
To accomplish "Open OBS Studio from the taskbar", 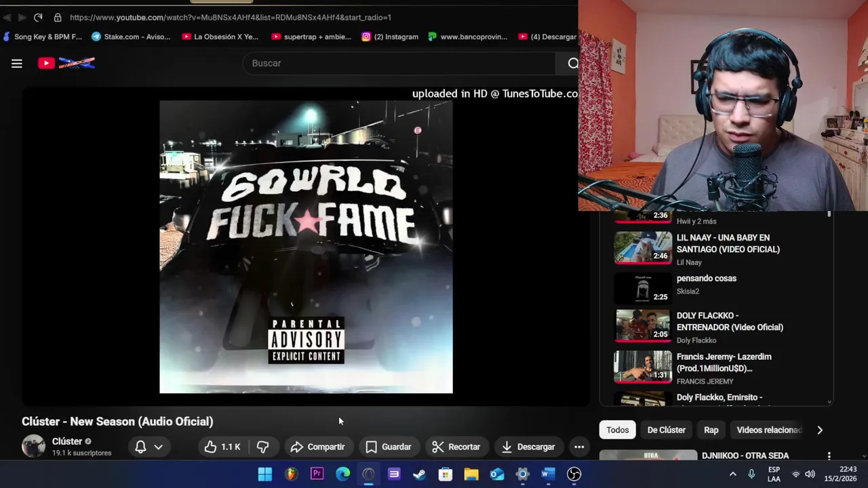I will pos(574,474).
